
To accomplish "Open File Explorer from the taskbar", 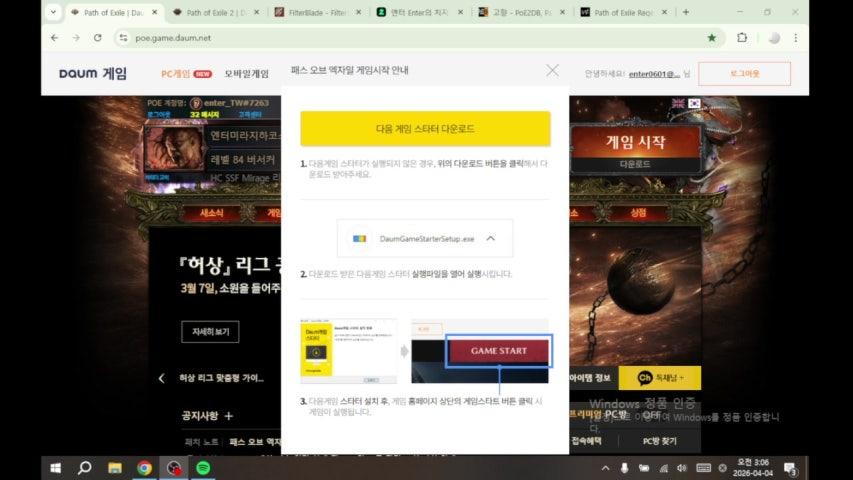I will pyautogui.click(x=114, y=468).
